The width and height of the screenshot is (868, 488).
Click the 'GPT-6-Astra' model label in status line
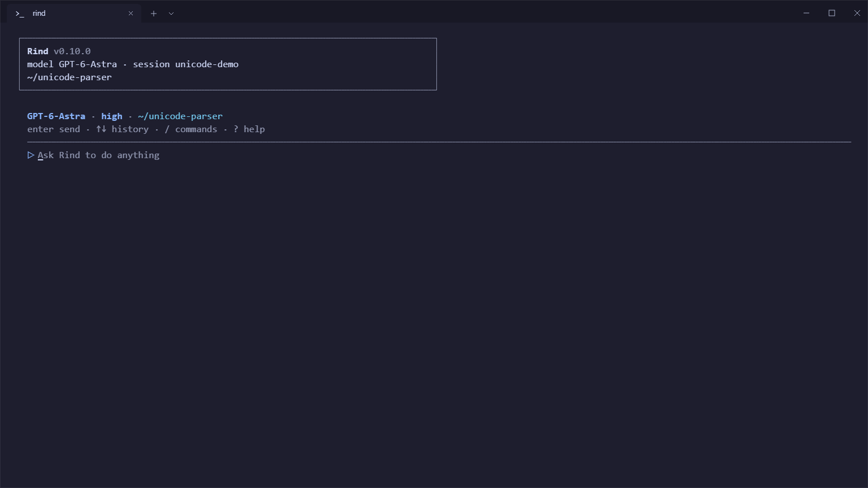(x=56, y=116)
